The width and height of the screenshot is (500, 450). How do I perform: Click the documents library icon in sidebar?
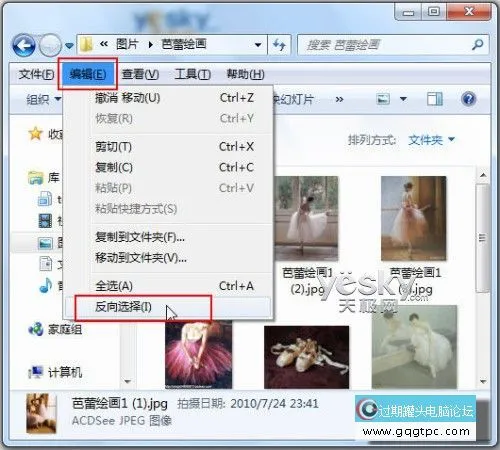point(46,264)
